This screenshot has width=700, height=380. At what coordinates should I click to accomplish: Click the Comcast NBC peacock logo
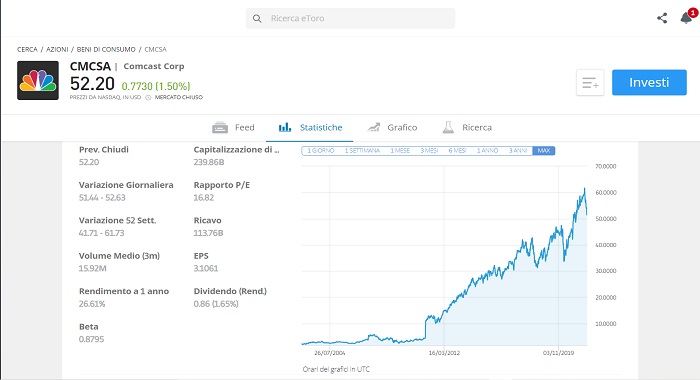point(38,80)
